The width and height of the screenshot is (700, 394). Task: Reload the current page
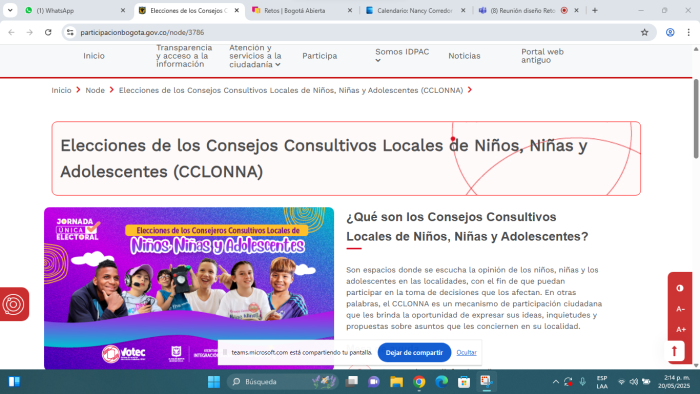tap(48, 32)
